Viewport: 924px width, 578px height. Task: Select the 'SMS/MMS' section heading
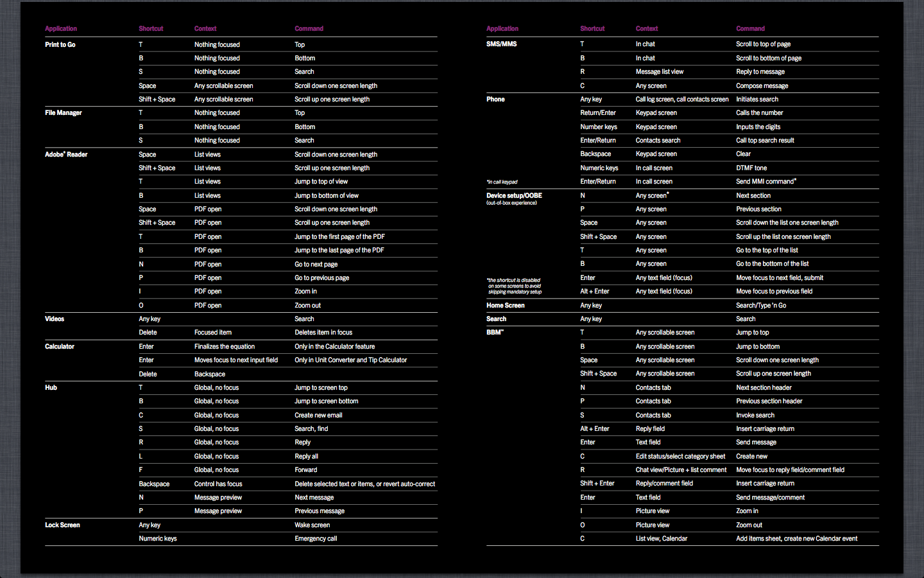pyautogui.click(x=501, y=44)
